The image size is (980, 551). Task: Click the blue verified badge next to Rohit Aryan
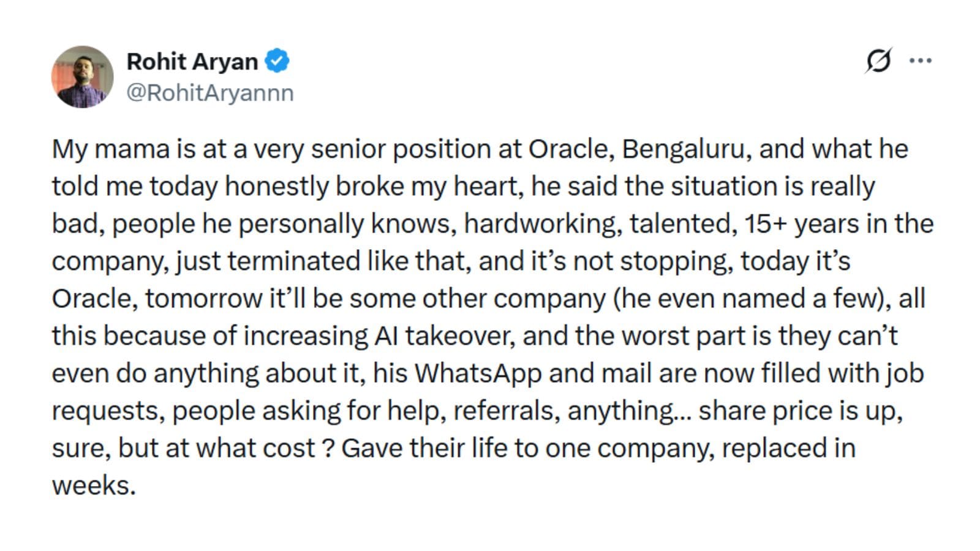pyautogui.click(x=276, y=60)
